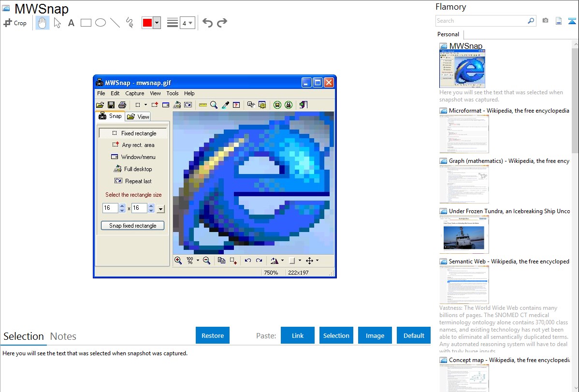Open the File menu in MWSnap
This screenshot has width=579, height=392.
[101, 93]
